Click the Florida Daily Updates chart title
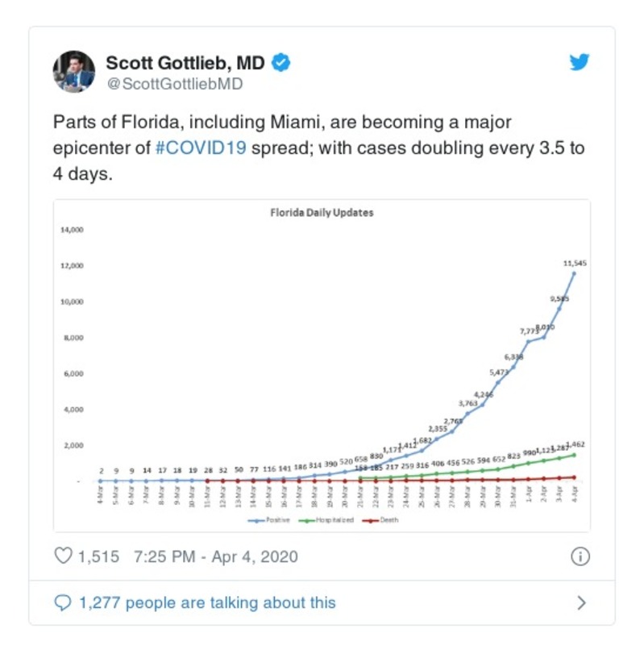 (321, 214)
